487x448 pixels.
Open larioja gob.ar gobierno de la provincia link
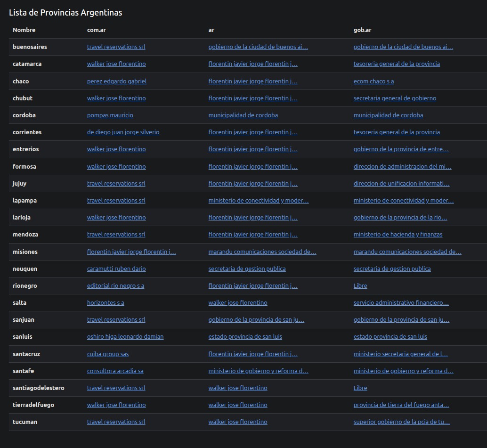pos(400,218)
